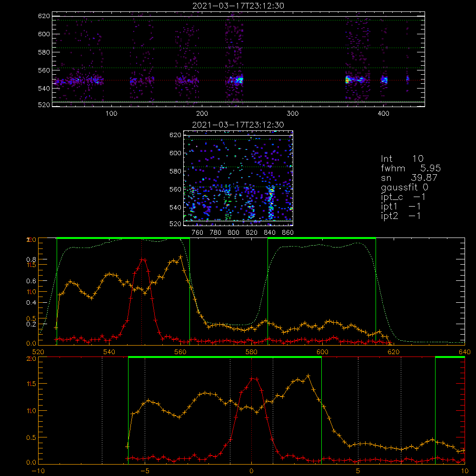Select the 'sn 39.87' value line

(x=409, y=178)
